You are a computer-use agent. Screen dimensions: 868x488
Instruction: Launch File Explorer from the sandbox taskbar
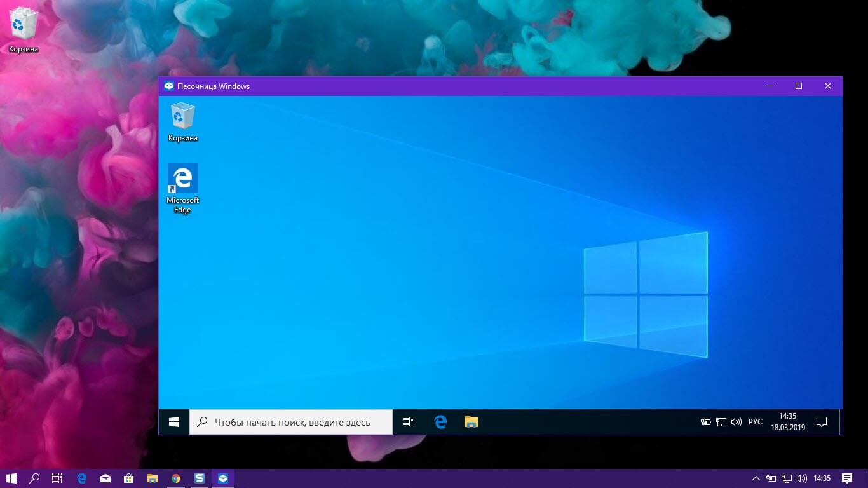tap(471, 421)
